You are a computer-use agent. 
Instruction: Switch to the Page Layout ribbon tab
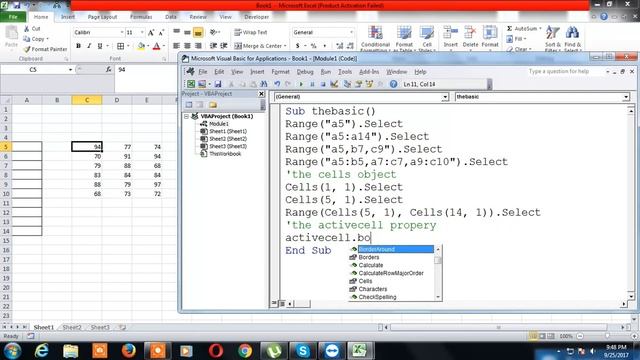102,17
